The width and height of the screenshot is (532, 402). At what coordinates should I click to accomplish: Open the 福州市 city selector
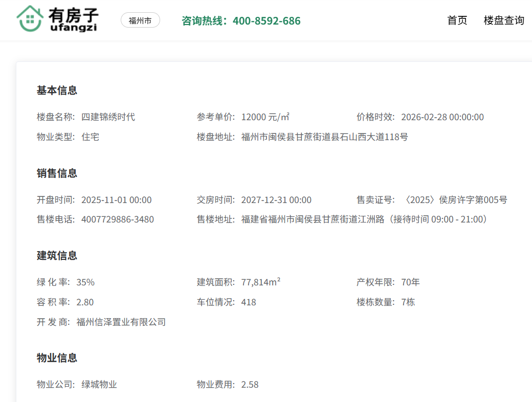pos(140,20)
